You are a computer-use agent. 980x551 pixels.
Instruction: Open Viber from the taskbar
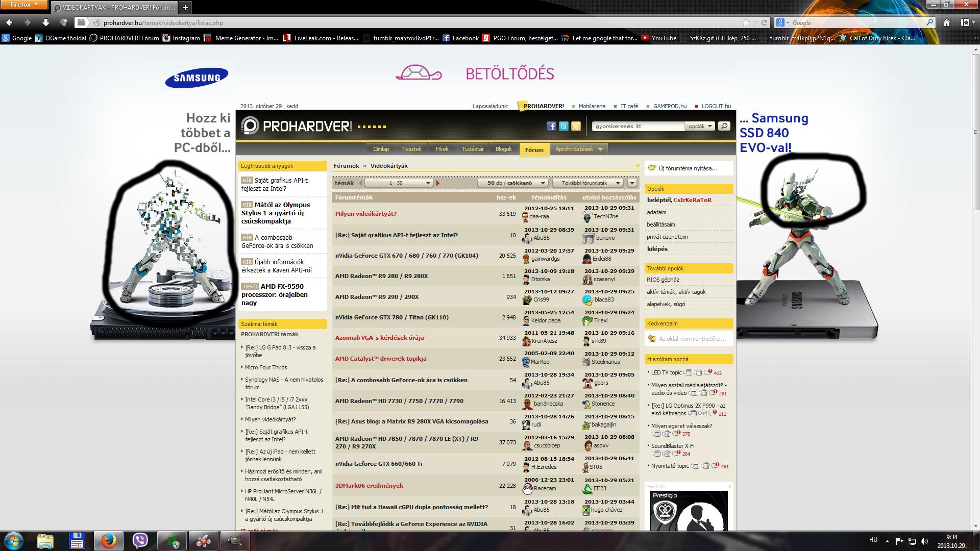point(140,541)
